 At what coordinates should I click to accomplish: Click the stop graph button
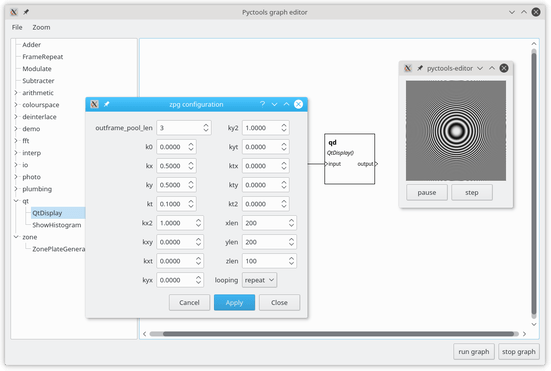(519, 352)
